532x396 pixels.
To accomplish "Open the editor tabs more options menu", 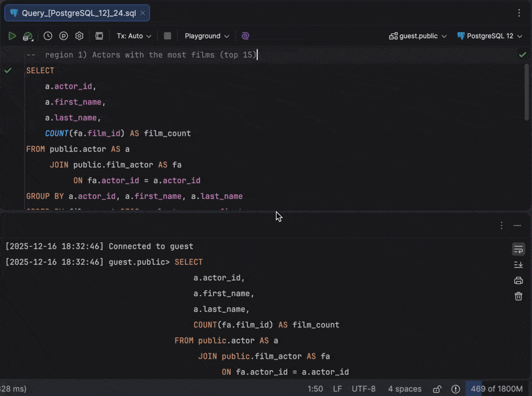I will pos(519,13).
